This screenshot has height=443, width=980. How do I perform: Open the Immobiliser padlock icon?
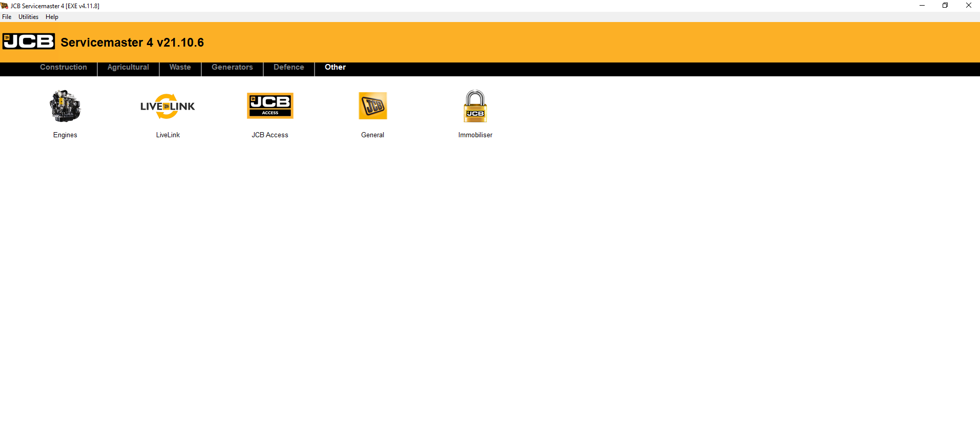[475, 106]
